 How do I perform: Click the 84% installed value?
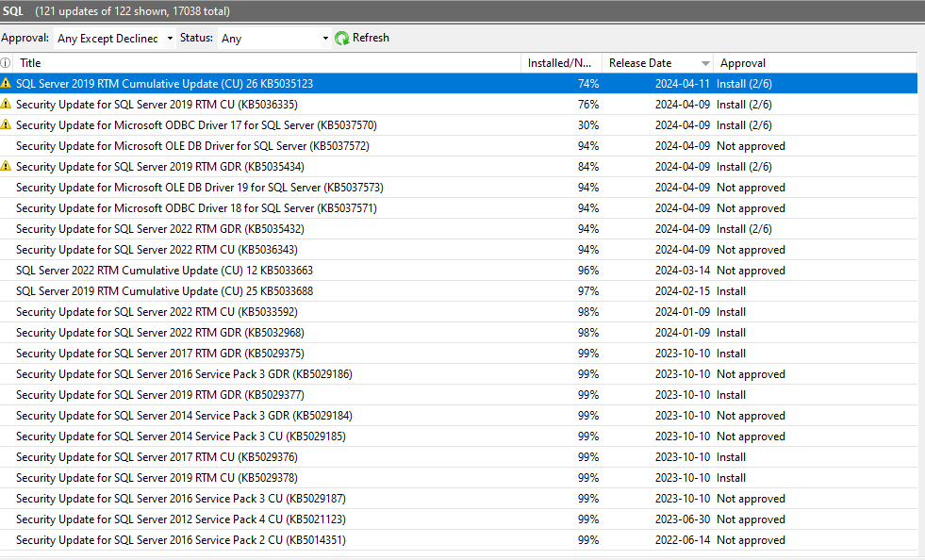point(588,167)
